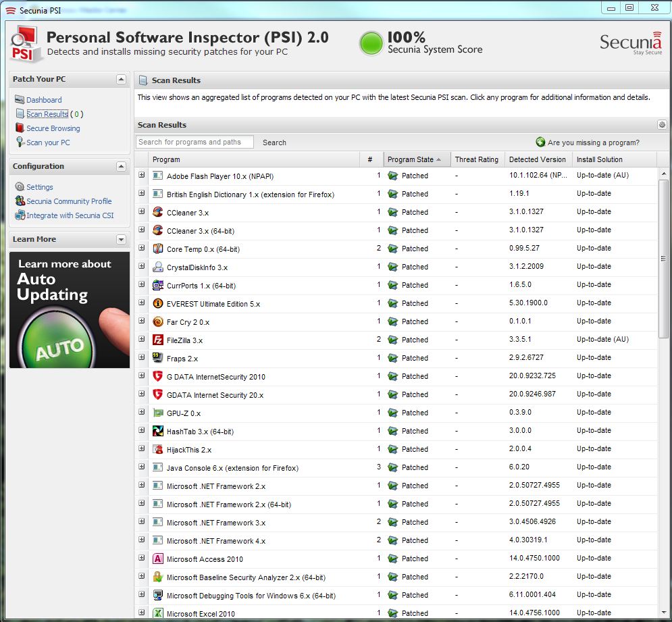Click the GDATA Internet Security 20.x icon
Image resolution: width=672 pixels, height=622 pixels.
pos(158,394)
